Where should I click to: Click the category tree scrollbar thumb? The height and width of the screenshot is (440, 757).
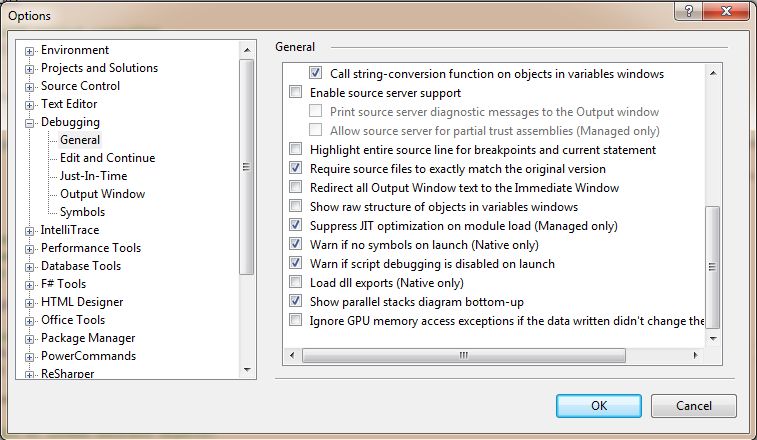click(x=247, y=167)
